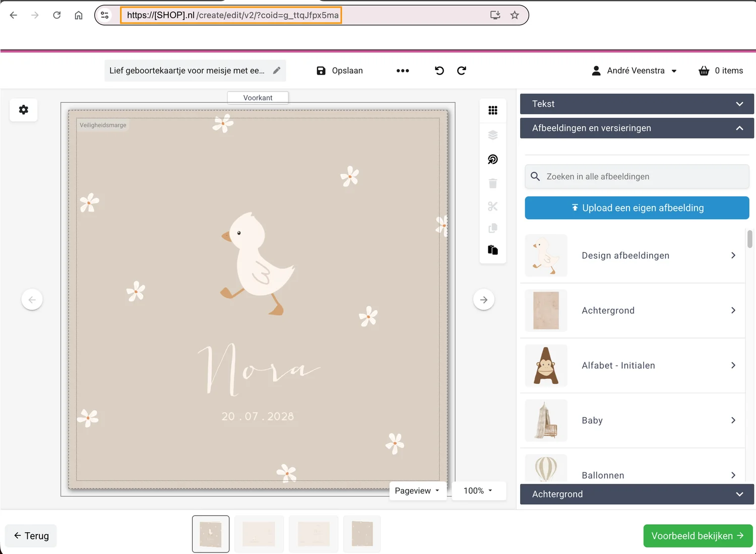Open André Veenstra account menu
This screenshot has width=756, height=554.
tap(635, 71)
